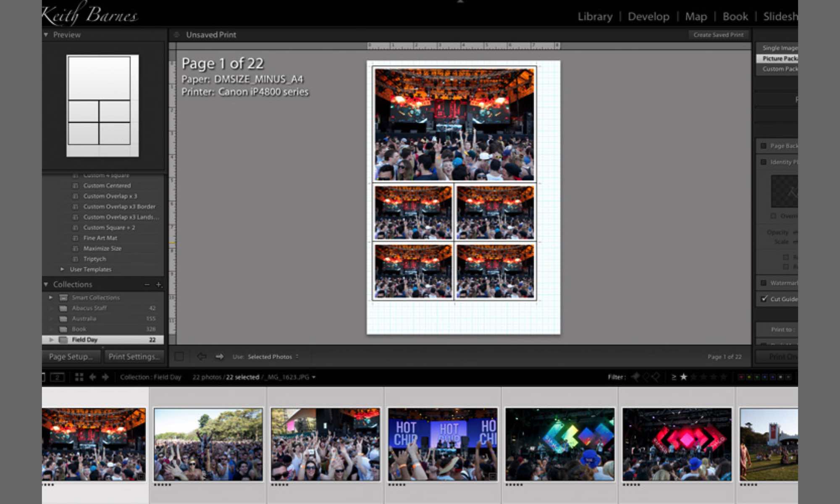Viewport: 840px width, 504px height.
Task: Expand the Smart Collections set
Action: [51, 298]
